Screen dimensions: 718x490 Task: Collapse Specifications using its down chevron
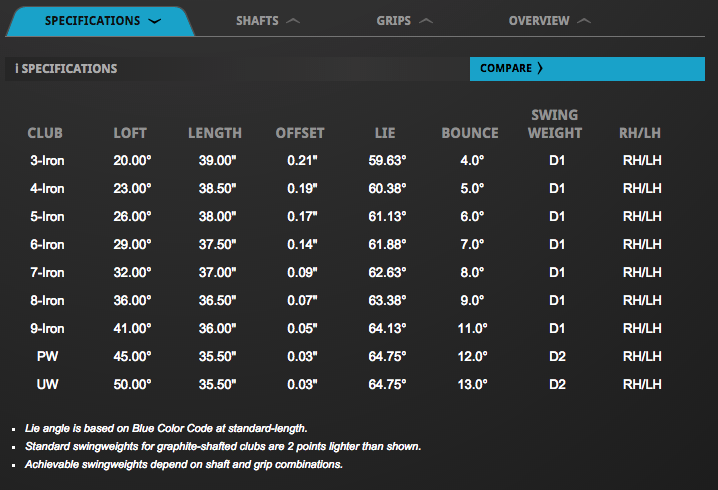click(x=155, y=21)
